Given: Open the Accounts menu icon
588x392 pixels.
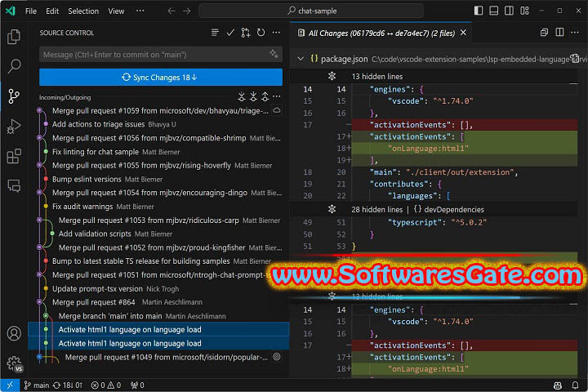Looking at the screenshot, I should 14,333.
